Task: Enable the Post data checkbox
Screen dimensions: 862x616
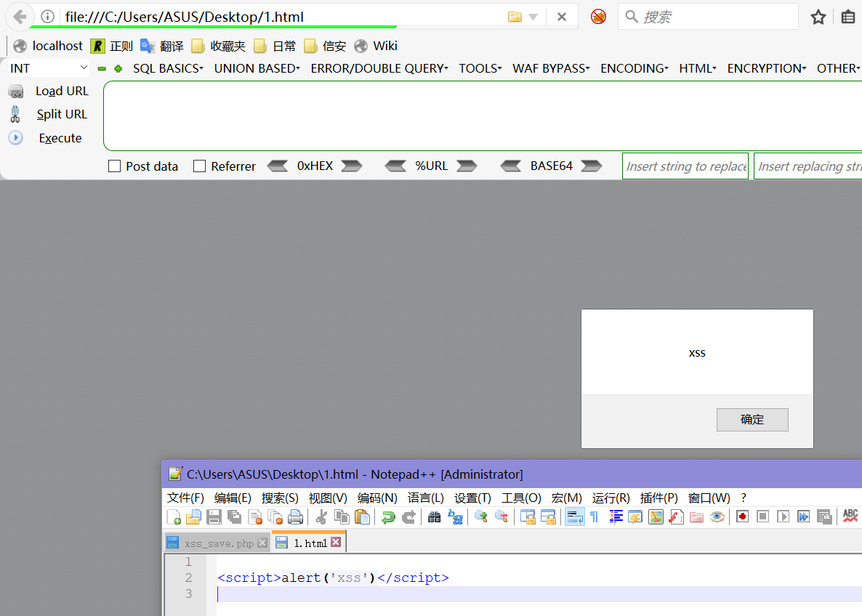Action: point(114,166)
